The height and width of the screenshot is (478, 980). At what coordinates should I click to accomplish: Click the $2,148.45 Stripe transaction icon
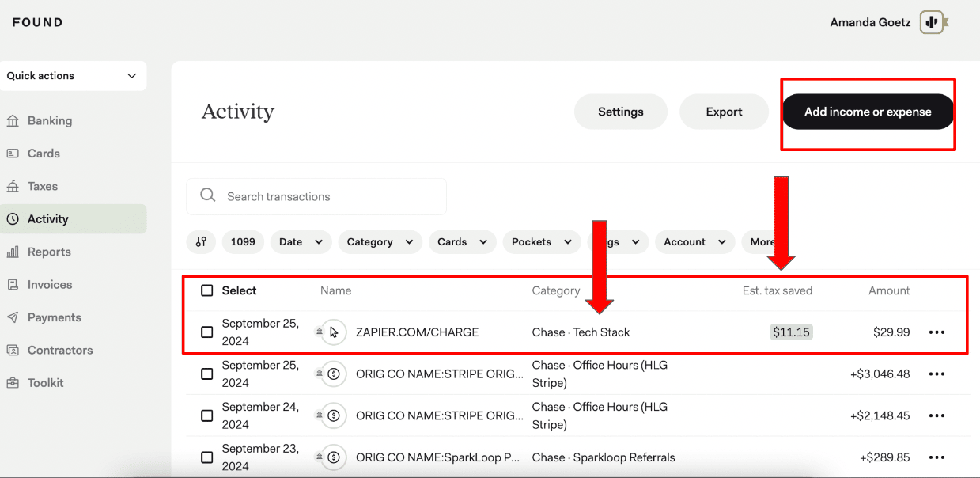point(334,415)
